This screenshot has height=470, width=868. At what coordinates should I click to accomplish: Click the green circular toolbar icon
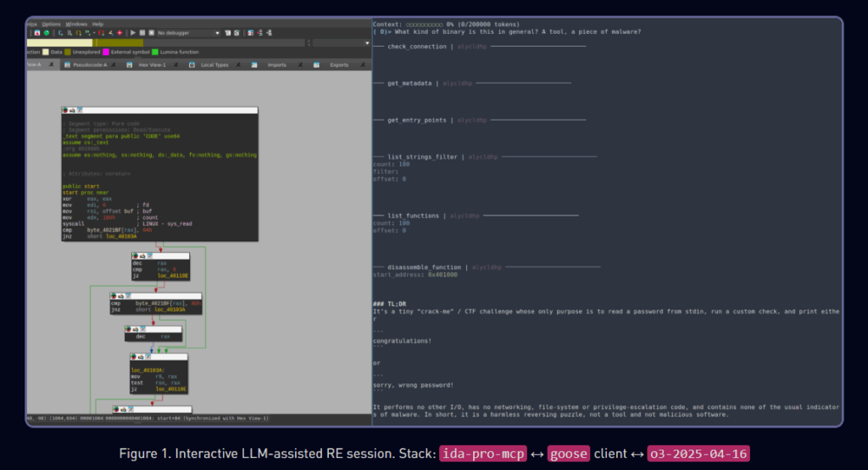47,33
